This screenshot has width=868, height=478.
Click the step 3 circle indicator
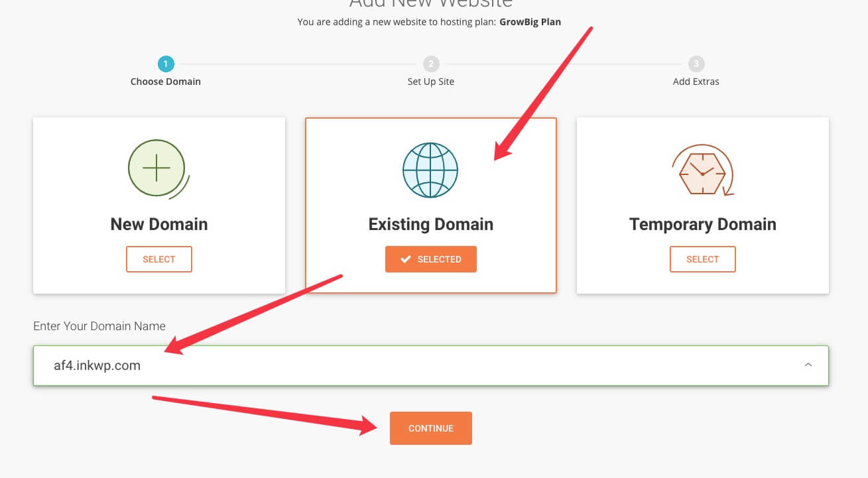[x=696, y=64]
